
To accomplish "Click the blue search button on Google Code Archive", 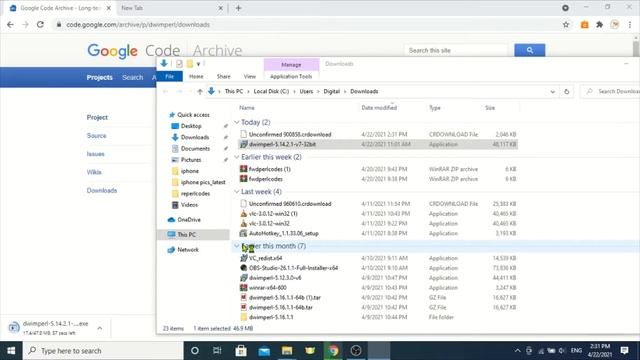I will click(529, 50).
